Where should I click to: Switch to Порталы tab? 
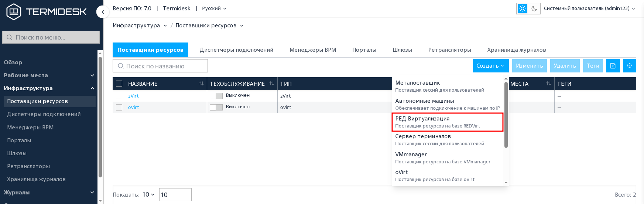364,50
